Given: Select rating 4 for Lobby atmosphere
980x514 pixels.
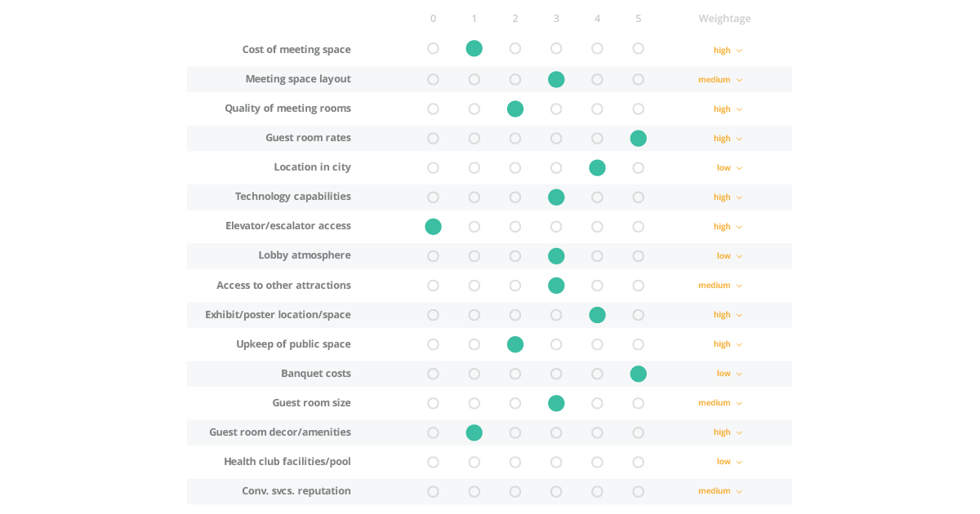Looking at the screenshot, I should (x=597, y=255).
